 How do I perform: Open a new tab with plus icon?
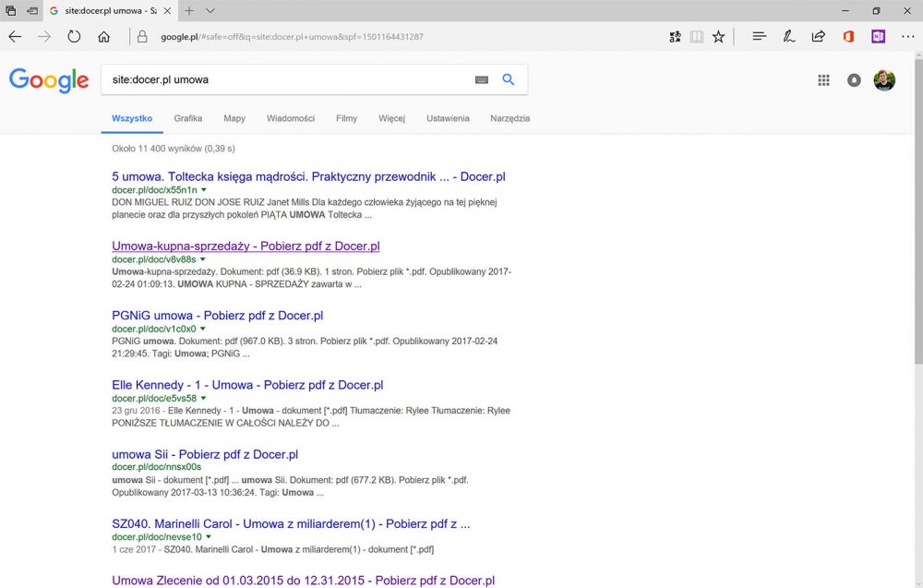tap(189, 10)
